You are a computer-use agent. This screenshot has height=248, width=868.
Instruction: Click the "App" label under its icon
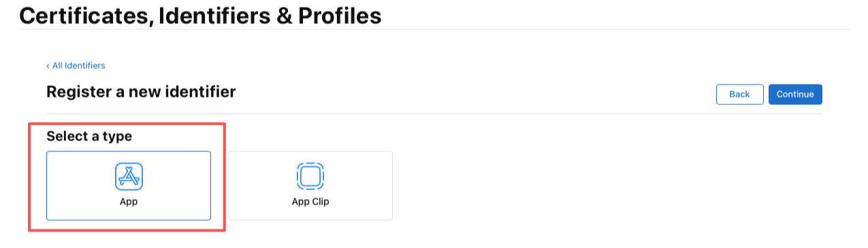point(129,202)
